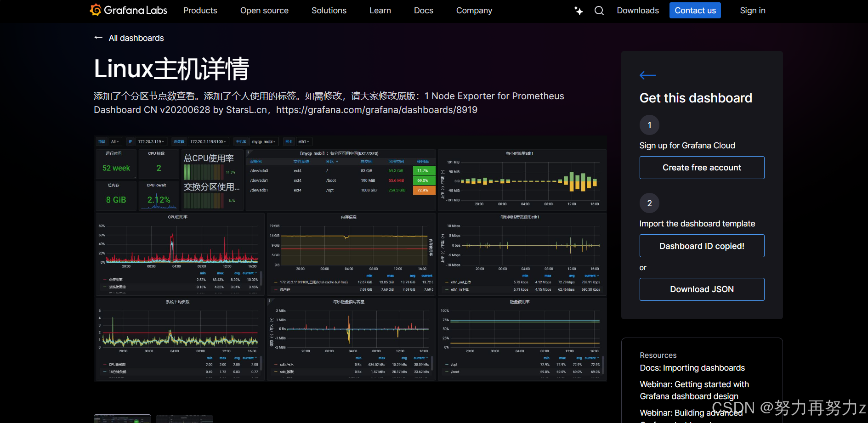The height and width of the screenshot is (423, 868).
Task: Click Create free account button
Action: tap(702, 168)
